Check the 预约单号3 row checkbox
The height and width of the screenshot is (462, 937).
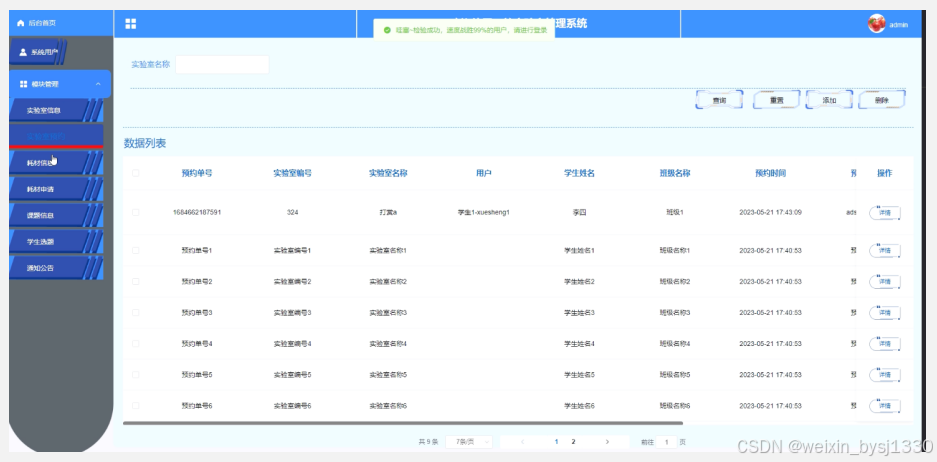click(136, 313)
